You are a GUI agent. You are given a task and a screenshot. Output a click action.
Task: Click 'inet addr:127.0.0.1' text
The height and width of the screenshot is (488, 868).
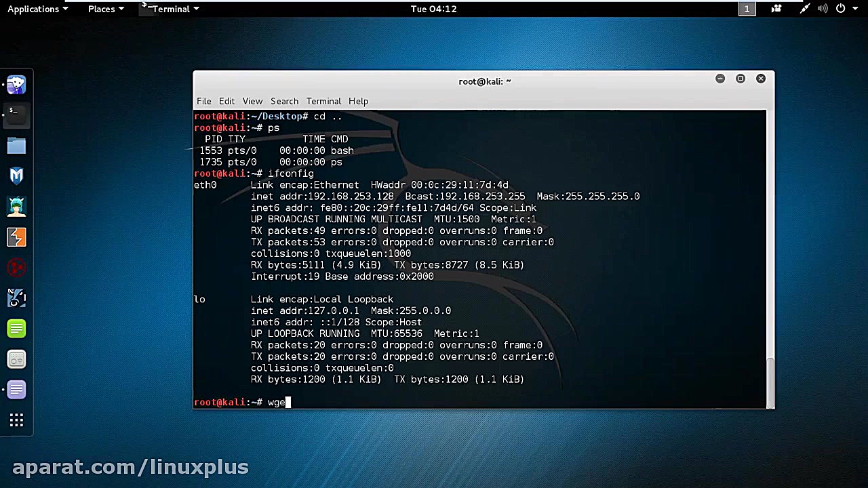click(305, 311)
